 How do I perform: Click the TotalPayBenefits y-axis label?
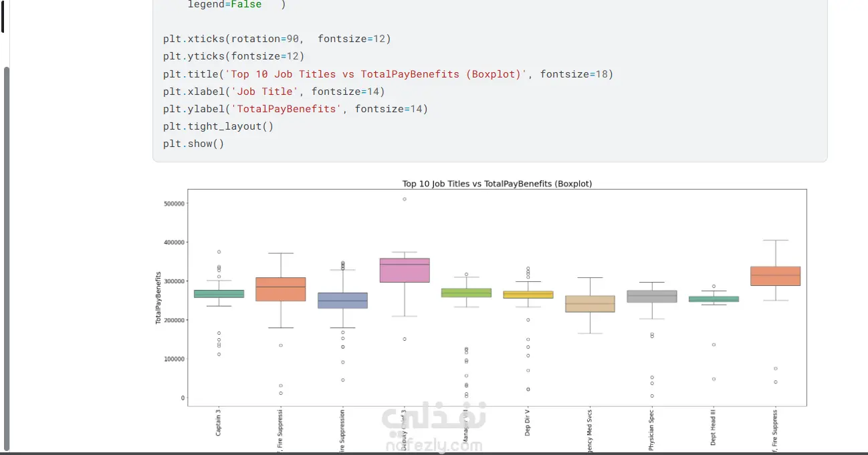pos(158,298)
